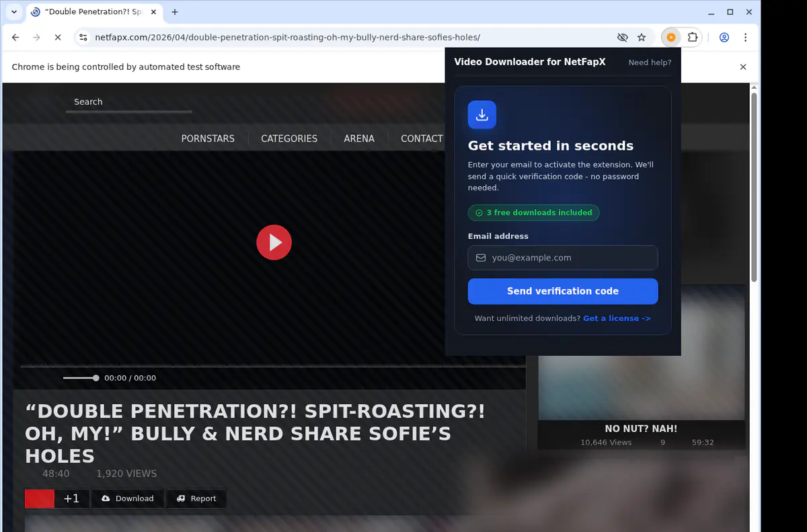807x532 pixels.
Task: Click the 10,646 Views text on sidebar video
Action: point(606,443)
